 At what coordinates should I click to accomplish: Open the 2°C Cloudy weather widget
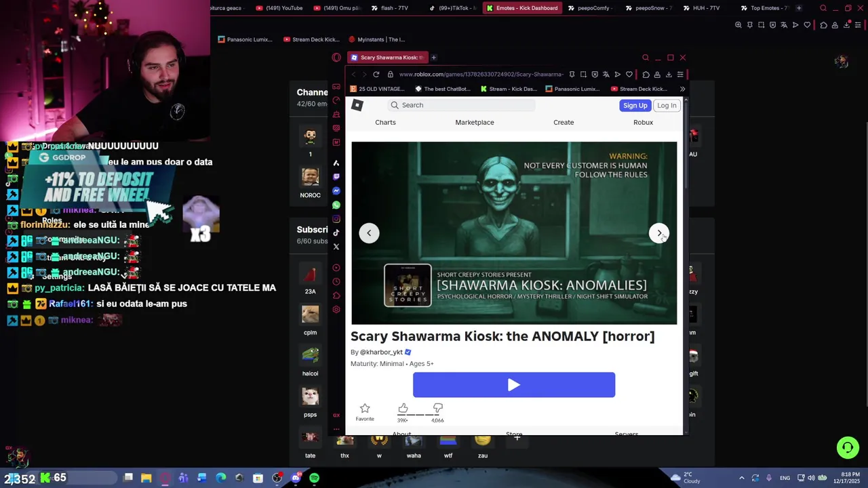click(685, 478)
